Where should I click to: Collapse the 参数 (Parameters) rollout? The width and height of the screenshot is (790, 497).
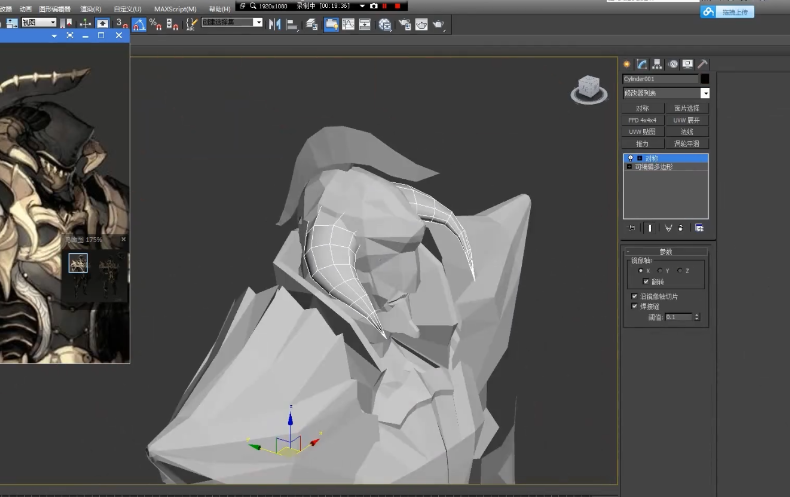click(665, 251)
